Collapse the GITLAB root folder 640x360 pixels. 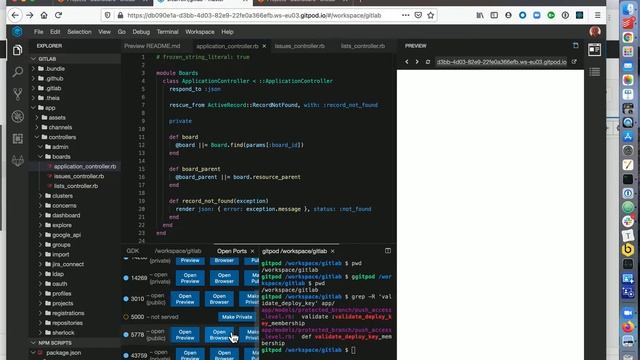pos(33,59)
